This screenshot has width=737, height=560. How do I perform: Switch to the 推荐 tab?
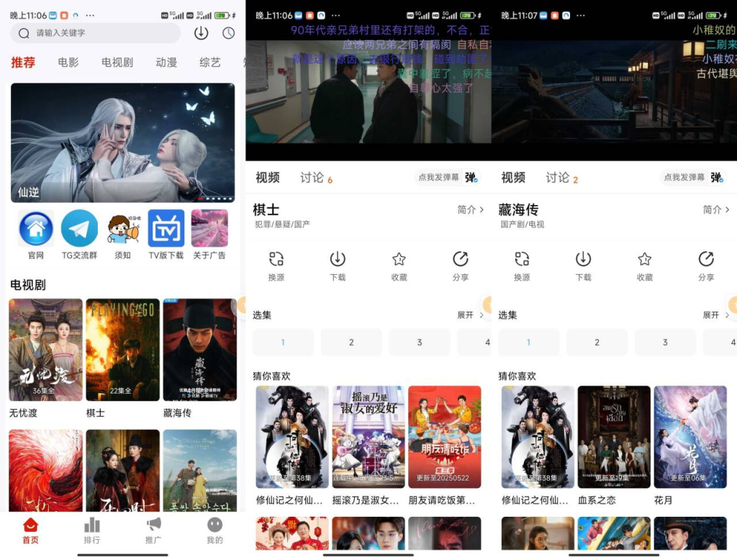[x=23, y=62]
